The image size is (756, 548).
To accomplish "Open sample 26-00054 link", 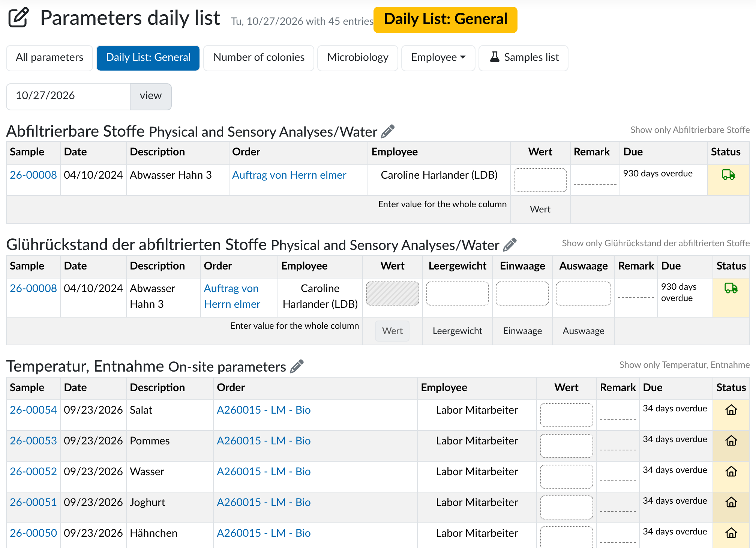I will click(x=33, y=410).
